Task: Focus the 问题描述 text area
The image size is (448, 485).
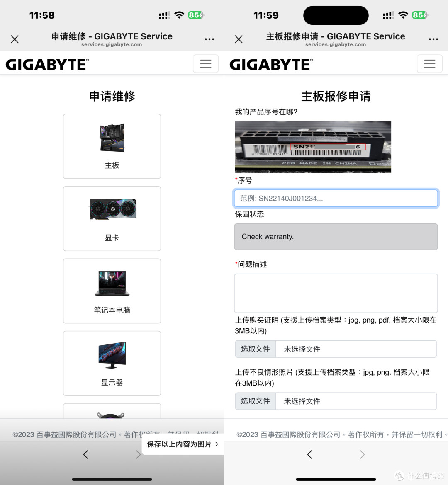Action: point(336,293)
